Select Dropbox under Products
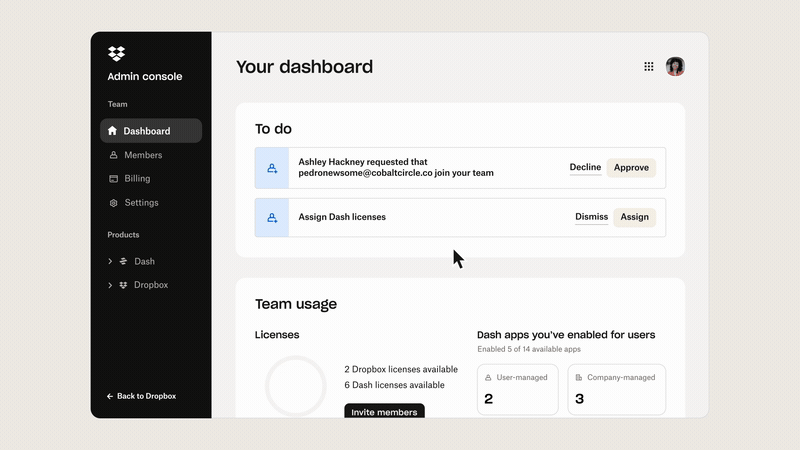Image resolution: width=800 pixels, height=450 pixels. click(x=151, y=285)
